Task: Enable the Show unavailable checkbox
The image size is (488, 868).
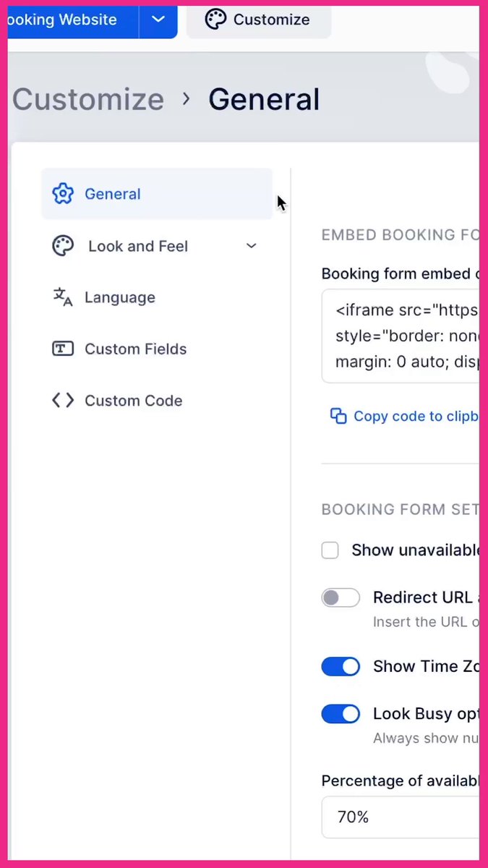Action: pos(330,550)
